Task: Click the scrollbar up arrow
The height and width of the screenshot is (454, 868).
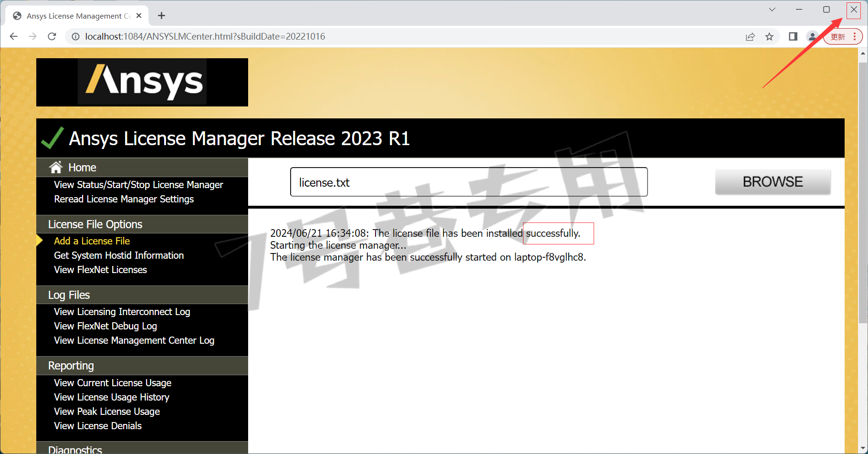Action: point(863,53)
